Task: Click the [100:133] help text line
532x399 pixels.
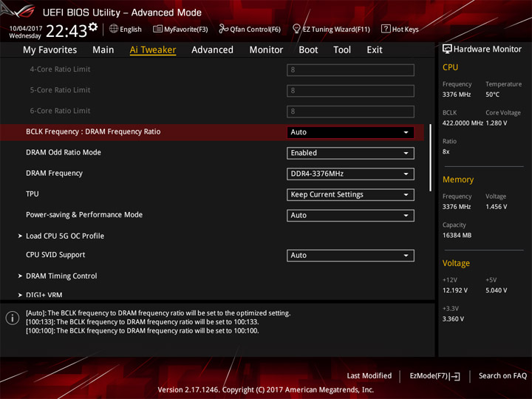Action: pos(142,321)
